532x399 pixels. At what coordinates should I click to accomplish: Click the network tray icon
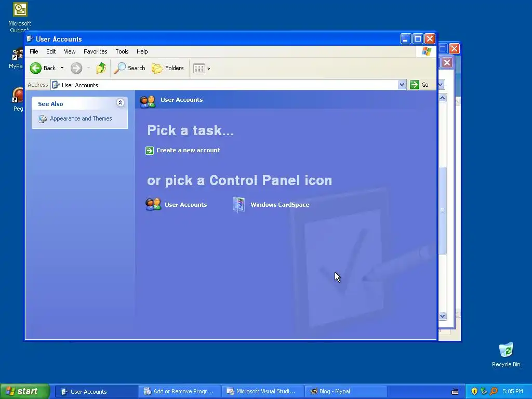click(x=484, y=391)
